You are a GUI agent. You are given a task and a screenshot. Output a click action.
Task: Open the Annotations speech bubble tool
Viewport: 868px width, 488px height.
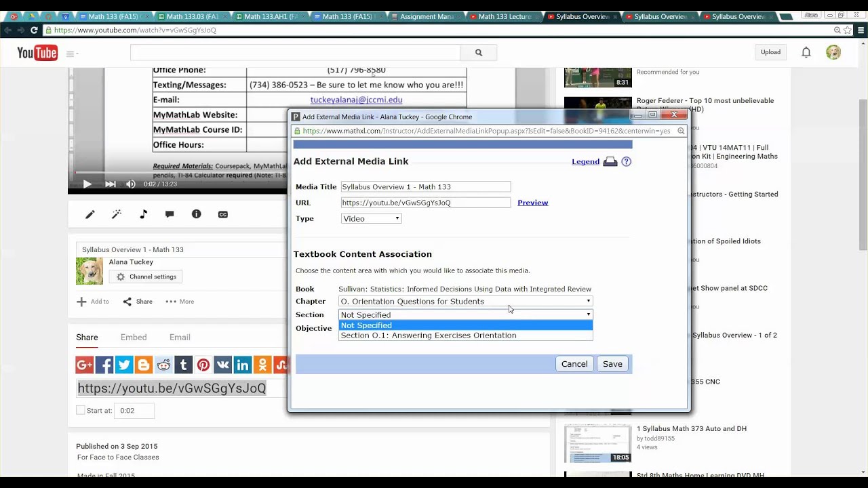click(x=170, y=214)
